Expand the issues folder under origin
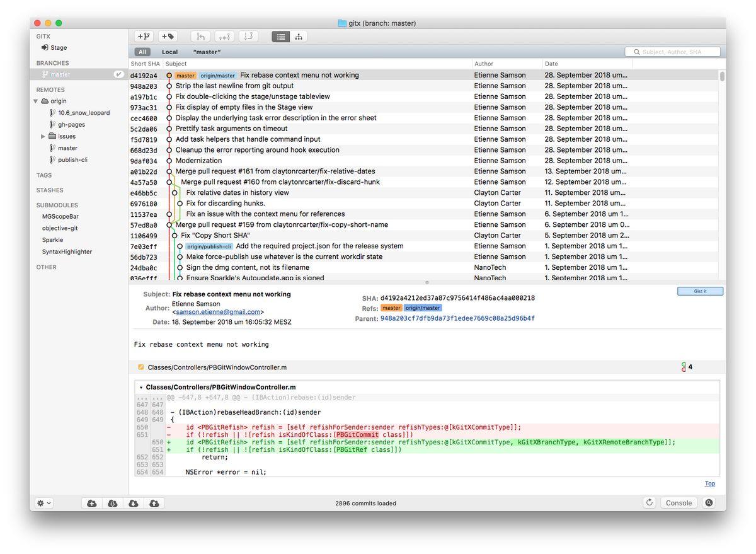This screenshot has width=756, height=554. [x=43, y=136]
